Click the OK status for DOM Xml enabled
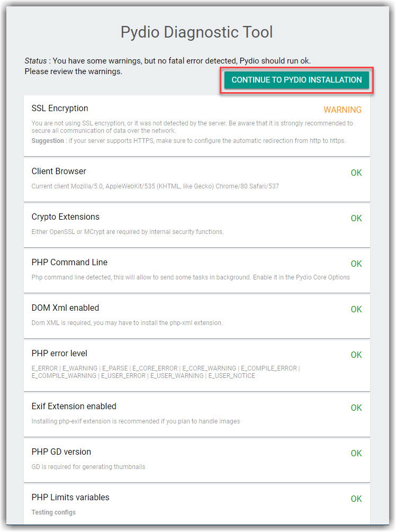The image size is (396, 532). 356,309
